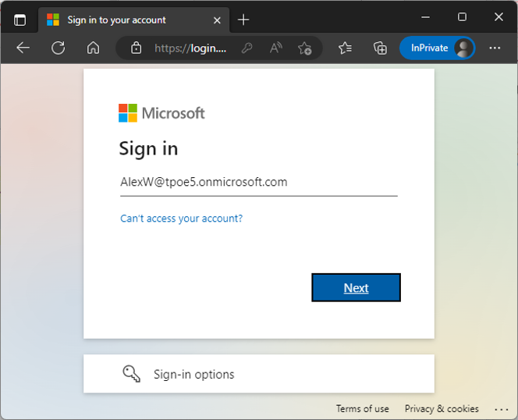Start Read aloud from address bar
The height and width of the screenshot is (420, 518).
point(275,48)
